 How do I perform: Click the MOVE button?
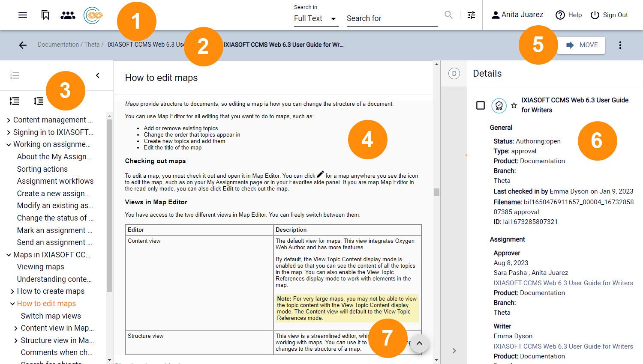[x=581, y=45]
